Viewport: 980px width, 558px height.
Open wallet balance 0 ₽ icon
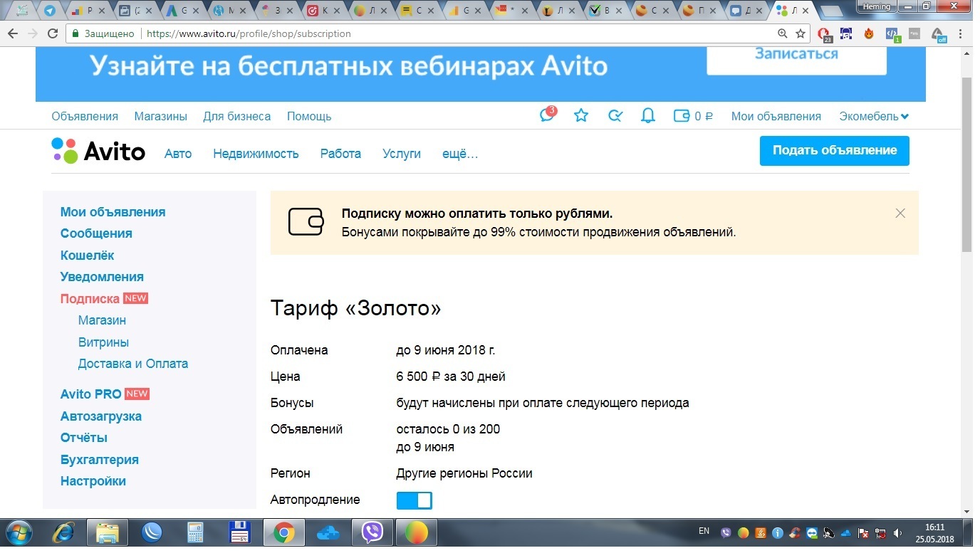point(693,116)
